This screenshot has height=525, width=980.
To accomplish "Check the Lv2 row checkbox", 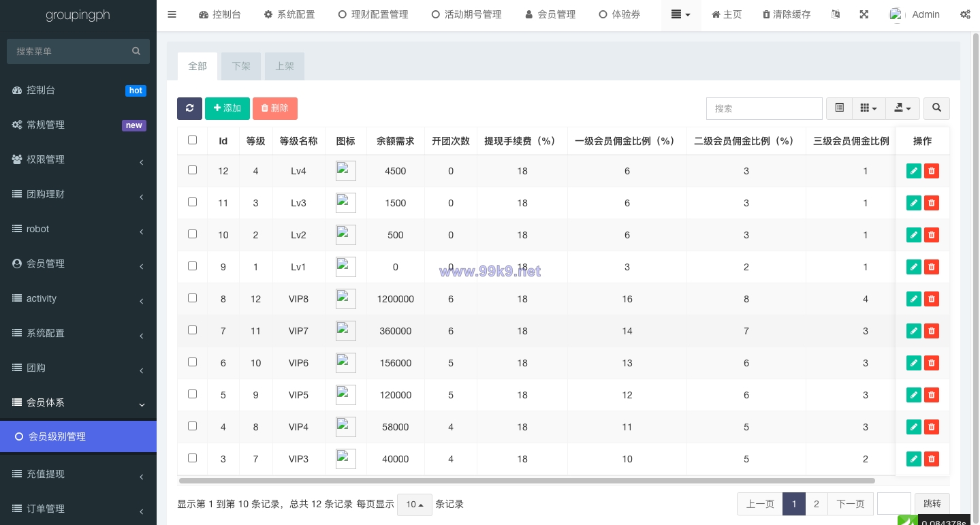I will coord(192,234).
